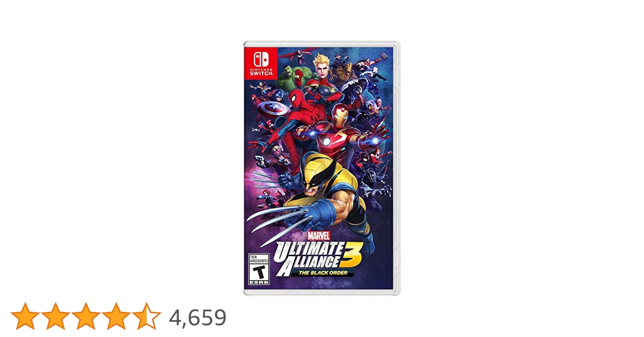Image resolution: width=644 pixels, height=337 pixels.
Task: Click the first rating star
Action: tap(25, 316)
